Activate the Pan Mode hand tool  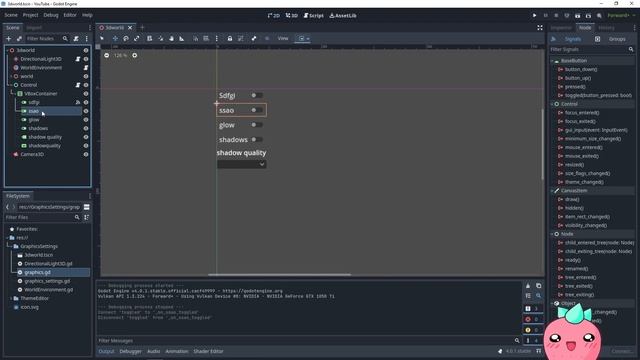(171, 38)
